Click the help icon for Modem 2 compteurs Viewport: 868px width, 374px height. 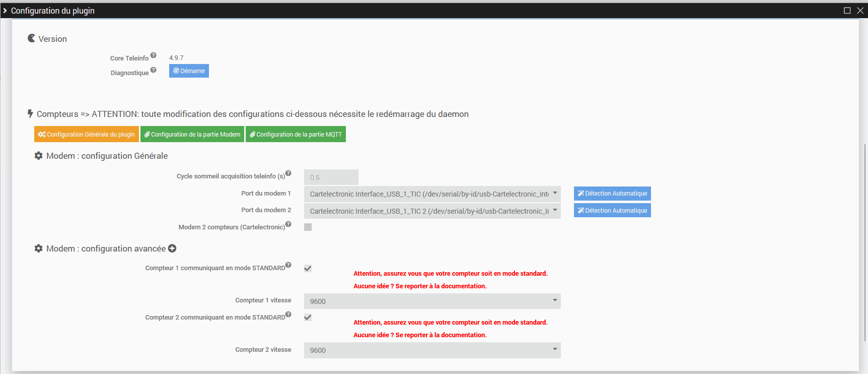(x=288, y=224)
